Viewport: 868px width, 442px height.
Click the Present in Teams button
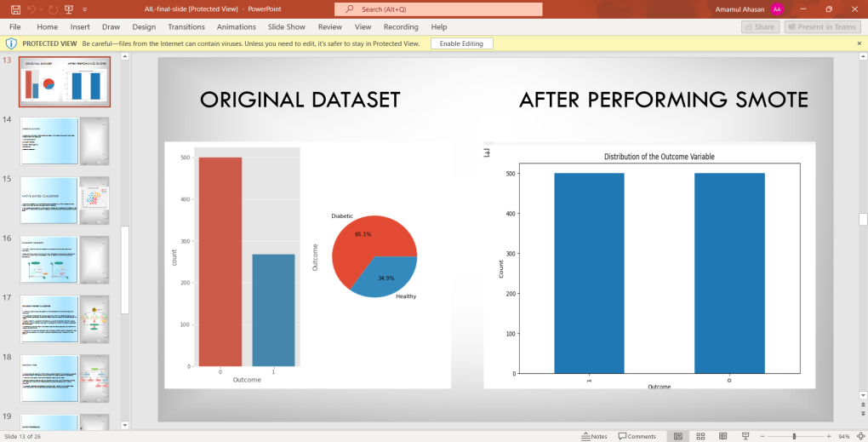[822, 26]
